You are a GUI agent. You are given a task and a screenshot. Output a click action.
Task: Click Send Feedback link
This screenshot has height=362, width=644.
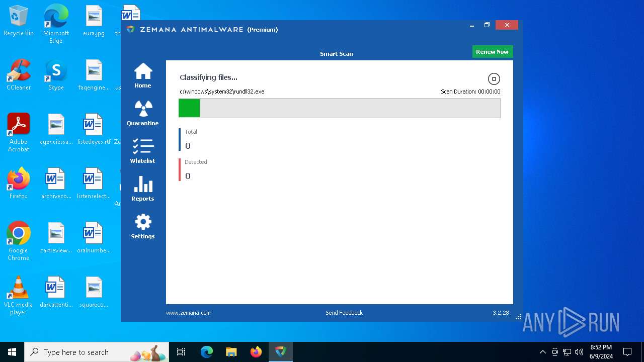point(344,313)
